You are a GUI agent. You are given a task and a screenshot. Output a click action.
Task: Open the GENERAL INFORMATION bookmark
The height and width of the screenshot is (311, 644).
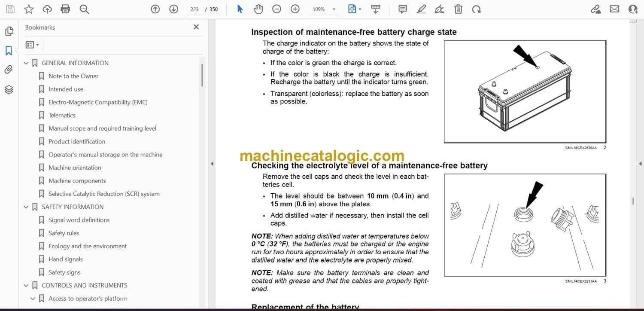click(x=75, y=63)
